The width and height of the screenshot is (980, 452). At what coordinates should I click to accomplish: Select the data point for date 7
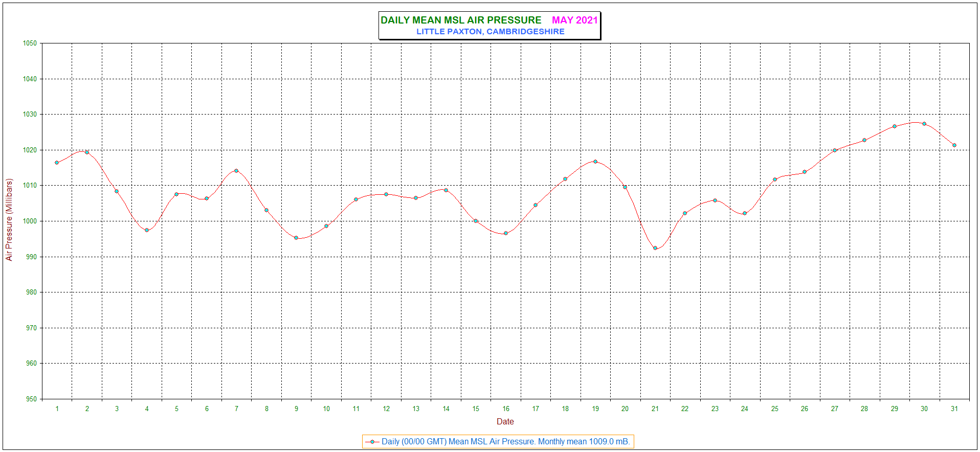[x=236, y=171]
